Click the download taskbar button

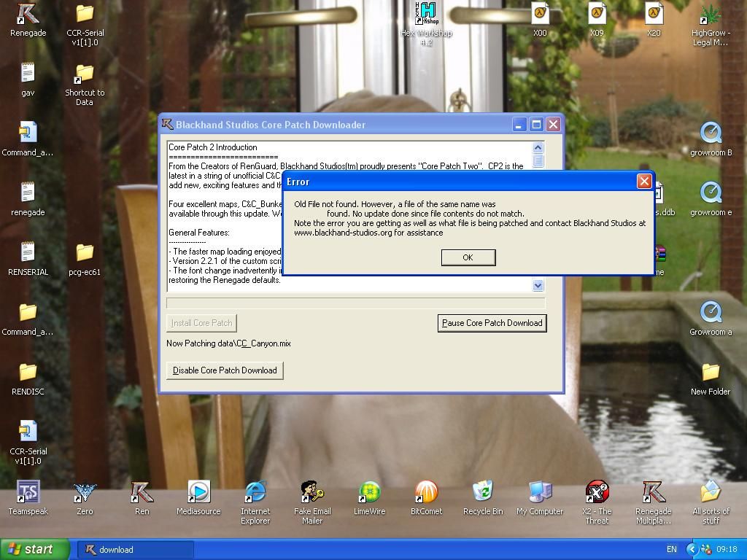(136, 549)
